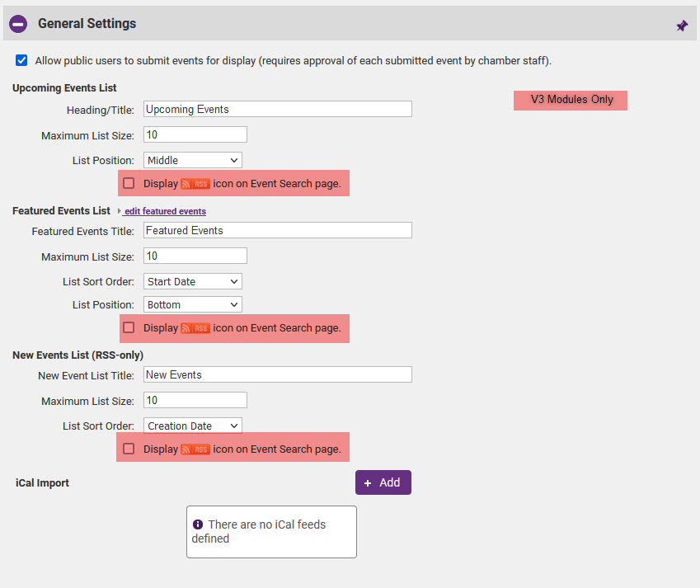Click the Add button for iCal Import
This screenshot has width=700, height=588.
[383, 482]
